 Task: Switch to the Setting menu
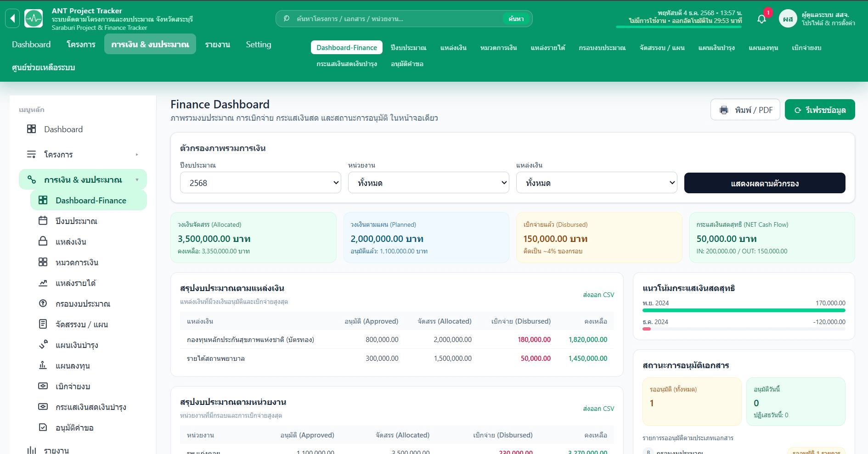tap(259, 45)
